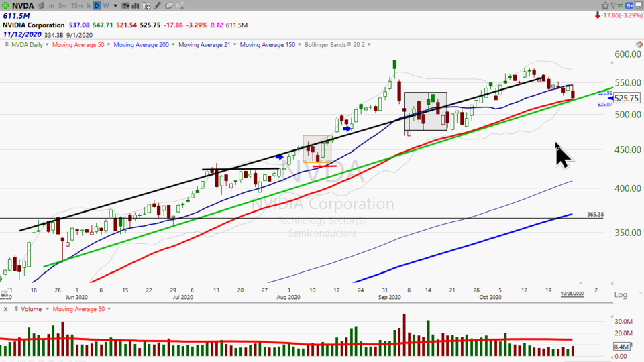
Task: Click the 521.54 low price value
Action: click(x=126, y=25)
